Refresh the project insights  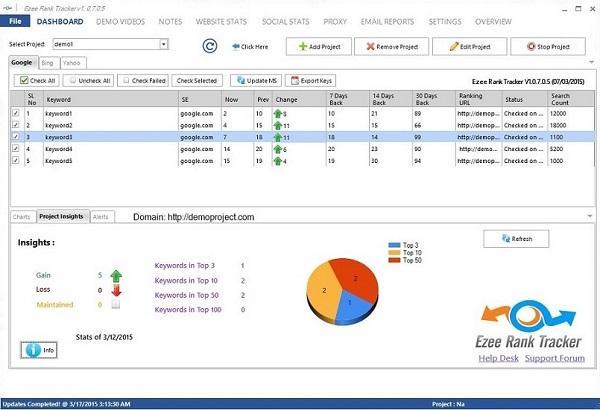pos(516,238)
